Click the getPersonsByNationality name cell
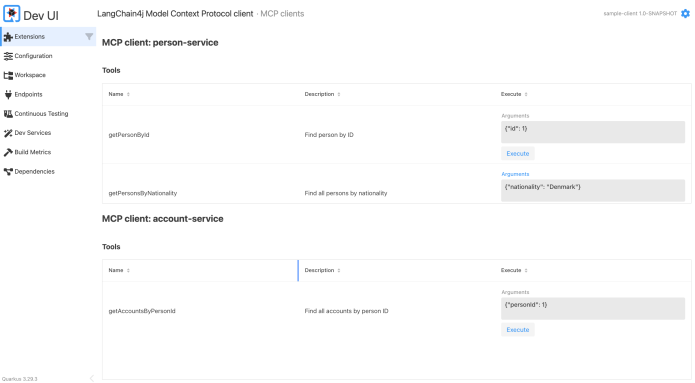The image size is (695, 383). point(143,193)
